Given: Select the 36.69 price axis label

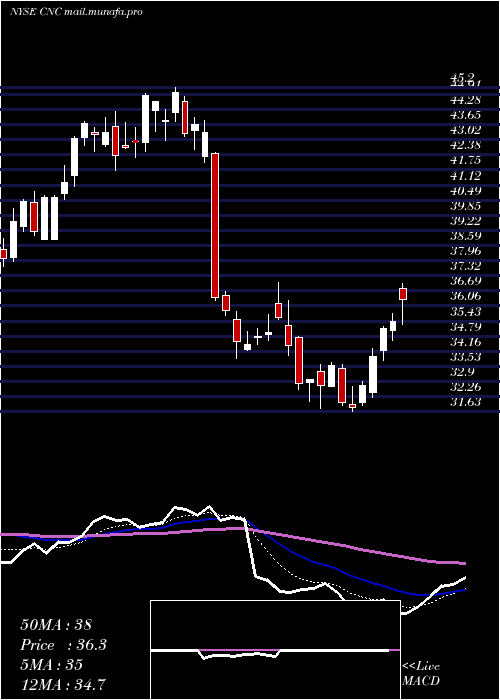Looking at the screenshot, I should tap(465, 282).
